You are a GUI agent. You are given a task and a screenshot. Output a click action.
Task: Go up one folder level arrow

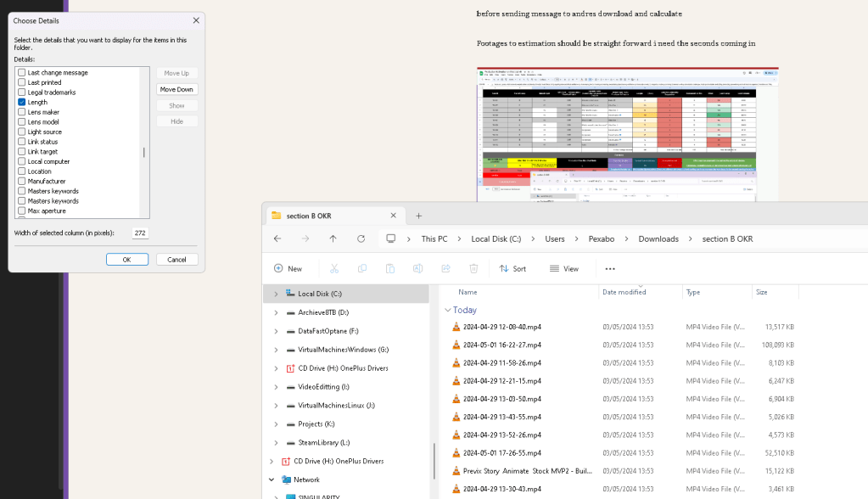(333, 238)
